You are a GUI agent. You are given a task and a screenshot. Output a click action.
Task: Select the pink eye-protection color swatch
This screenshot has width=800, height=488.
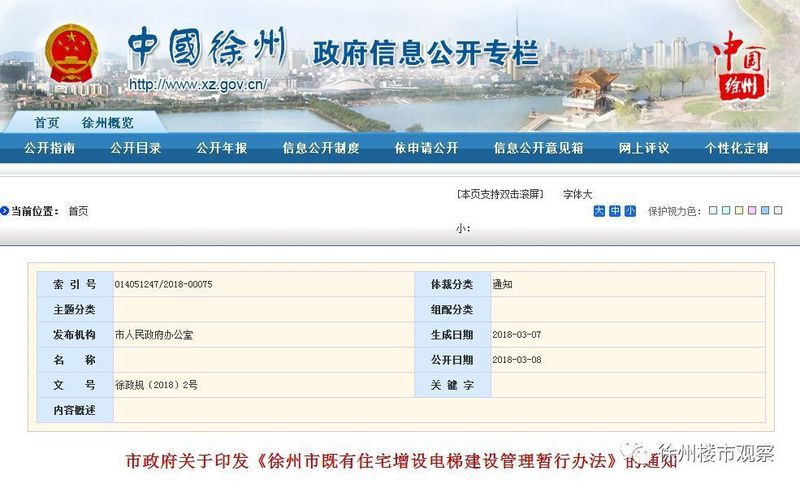[x=752, y=210]
